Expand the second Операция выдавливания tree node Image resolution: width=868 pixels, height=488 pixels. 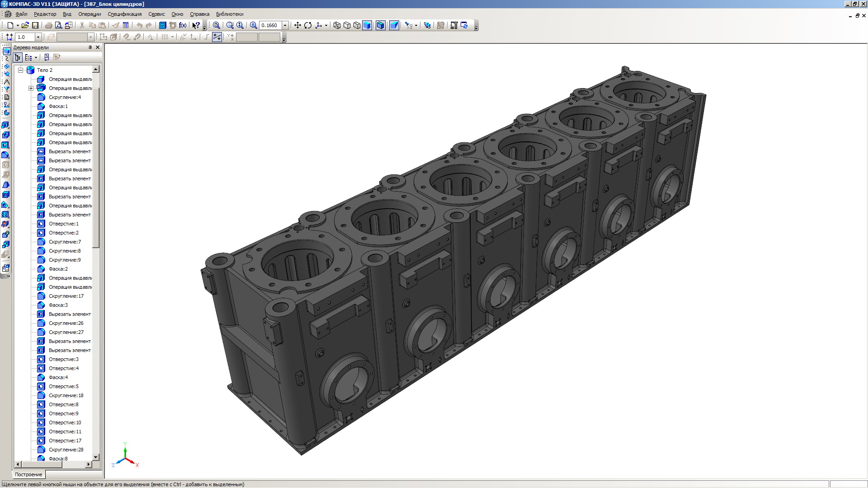(31, 88)
